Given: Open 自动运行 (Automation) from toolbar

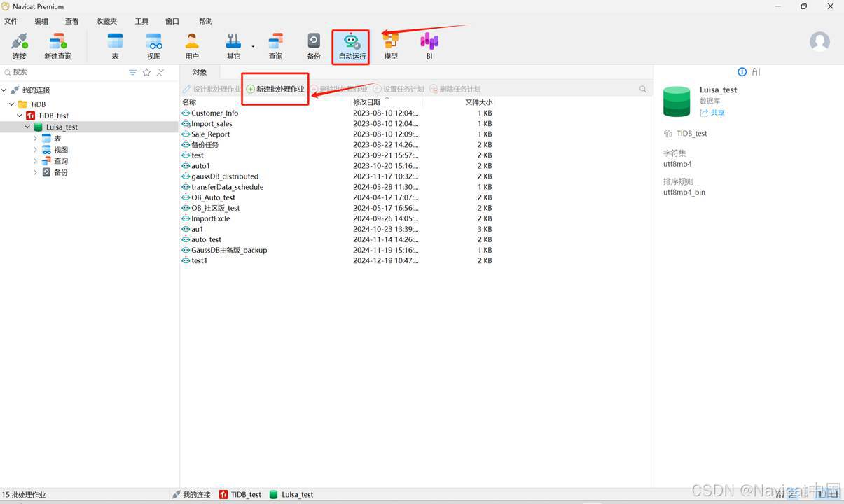Looking at the screenshot, I should click(352, 46).
